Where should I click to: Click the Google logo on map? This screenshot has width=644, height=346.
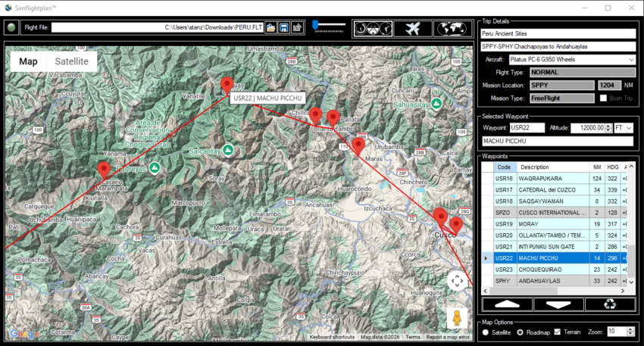(x=25, y=334)
